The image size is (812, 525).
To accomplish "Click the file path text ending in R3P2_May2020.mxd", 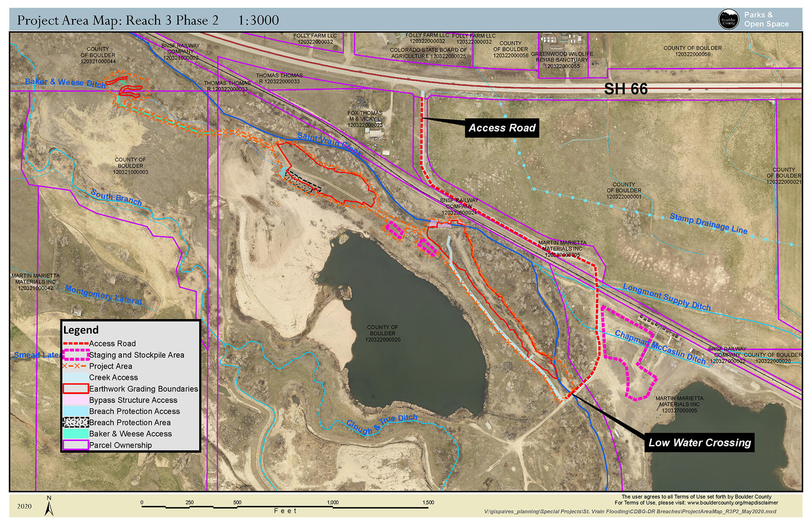I will pyautogui.click(x=630, y=511).
